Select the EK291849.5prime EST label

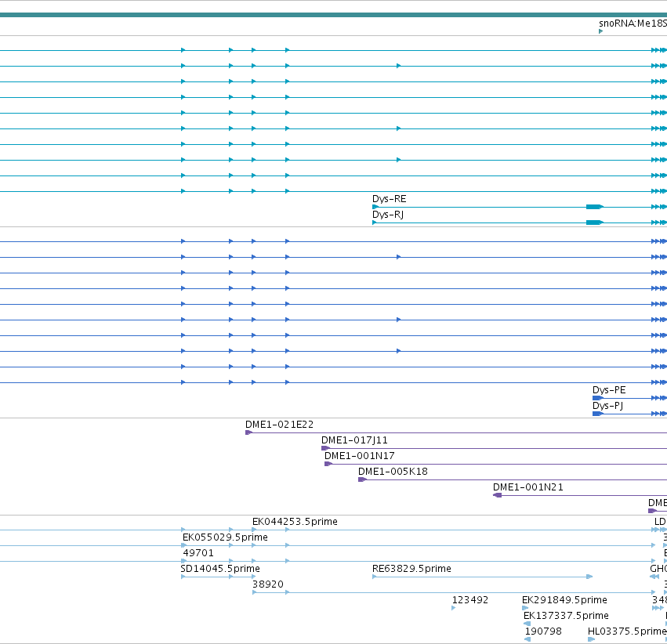(x=564, y=600)
